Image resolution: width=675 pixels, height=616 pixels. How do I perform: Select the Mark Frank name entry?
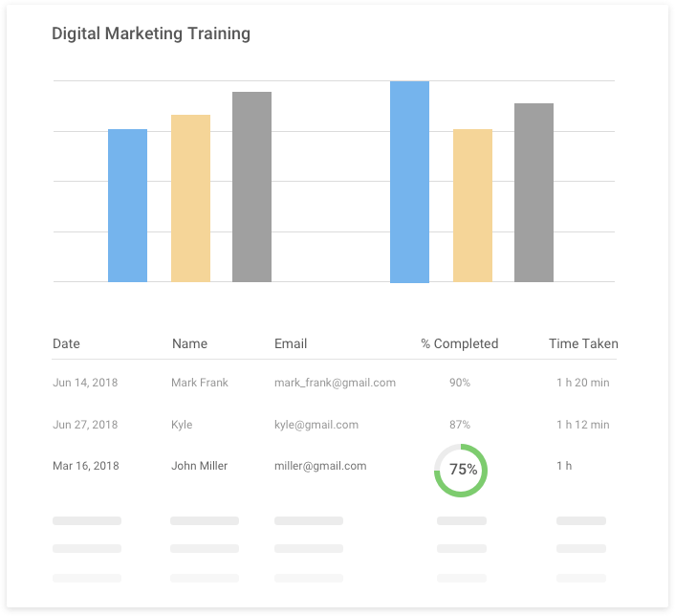point(200,383)
